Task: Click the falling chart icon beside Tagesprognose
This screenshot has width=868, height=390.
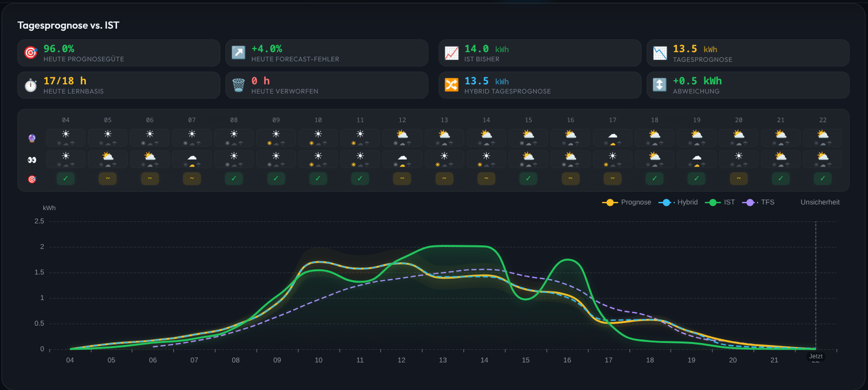Action: pos(660,53)
